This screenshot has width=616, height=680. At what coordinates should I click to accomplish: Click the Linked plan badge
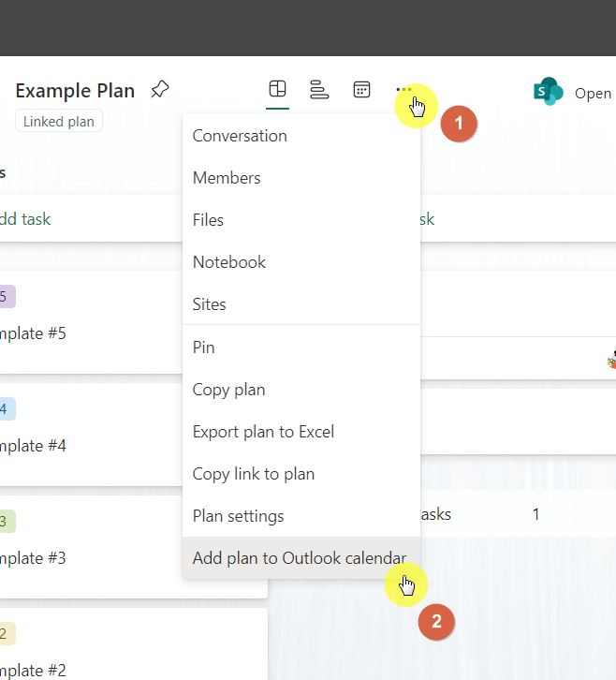point(59,121)
